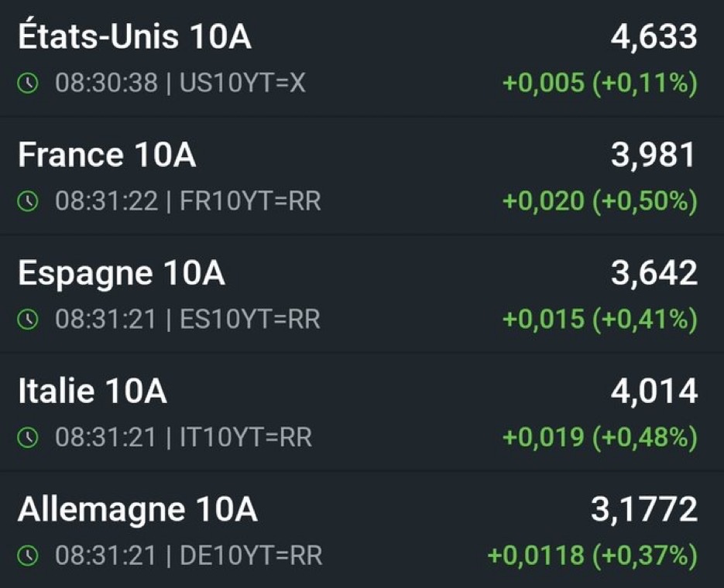The image size is (724, 588).
Task: Click the 3,1772 yield value
Action: click(x=644, y=510)
